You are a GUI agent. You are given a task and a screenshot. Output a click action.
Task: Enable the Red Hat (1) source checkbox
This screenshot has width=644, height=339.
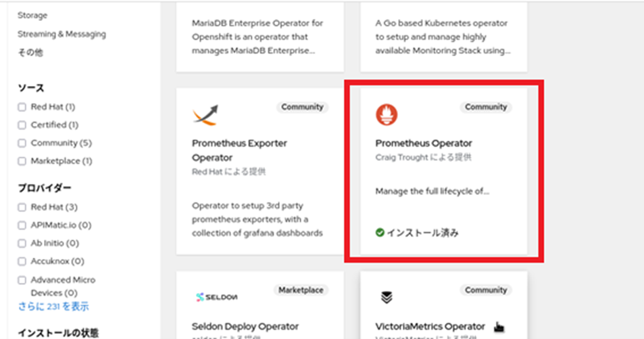point(22,107)
